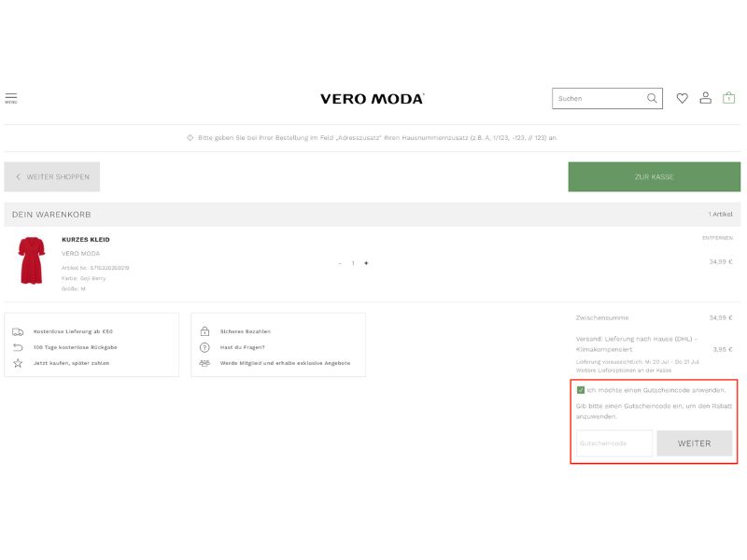Open the wishlist heart icon

pyautogui.click(x=682, y=98)
